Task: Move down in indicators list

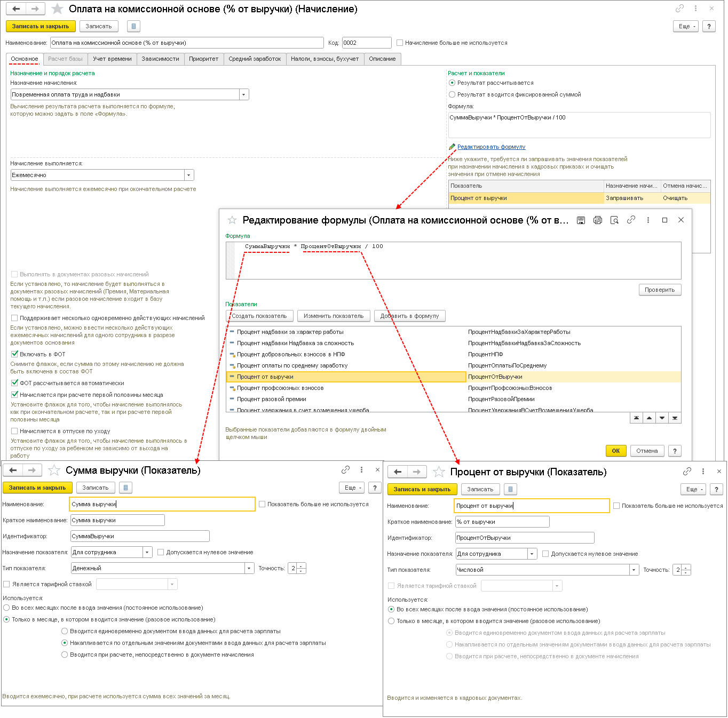Action: coord(662,418)
